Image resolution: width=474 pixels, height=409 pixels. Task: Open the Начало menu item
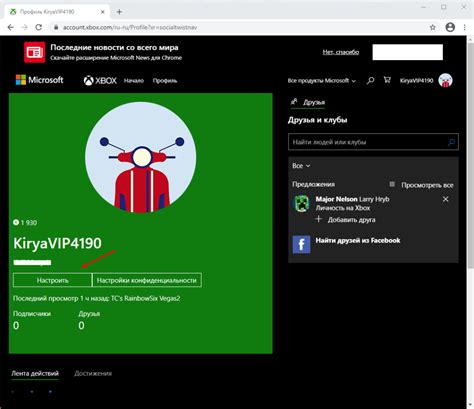[x=134, y=81]
